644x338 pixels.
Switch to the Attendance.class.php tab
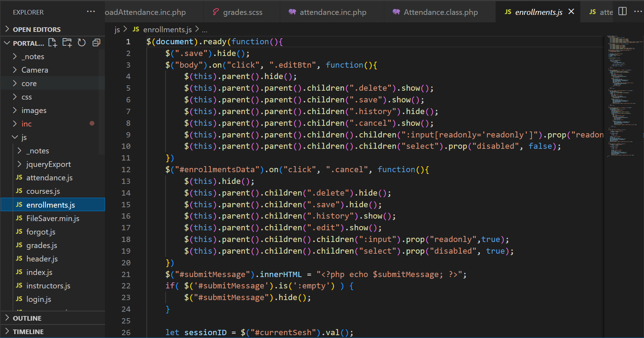[x=440, y=12]
